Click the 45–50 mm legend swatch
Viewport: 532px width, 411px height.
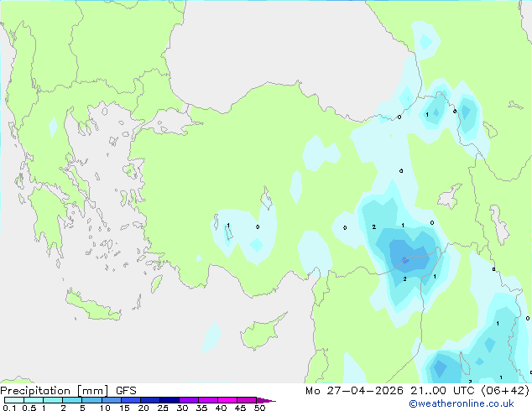click(247, 400)
